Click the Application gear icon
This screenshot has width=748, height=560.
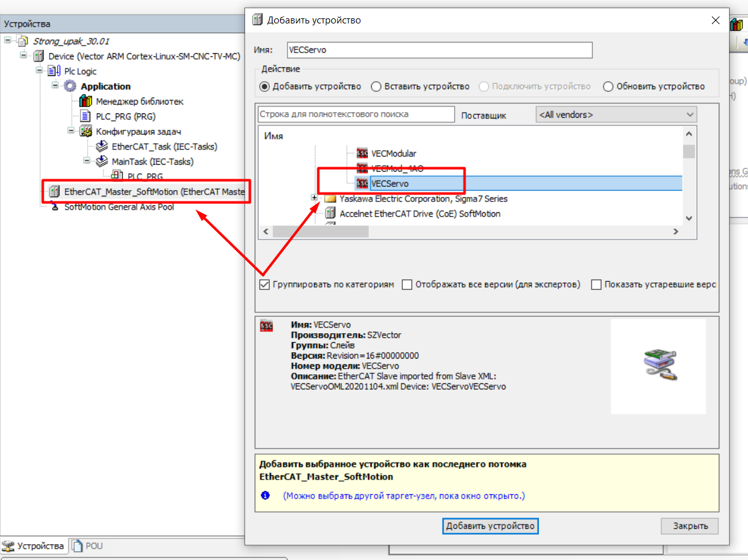[x=70, y=86]
